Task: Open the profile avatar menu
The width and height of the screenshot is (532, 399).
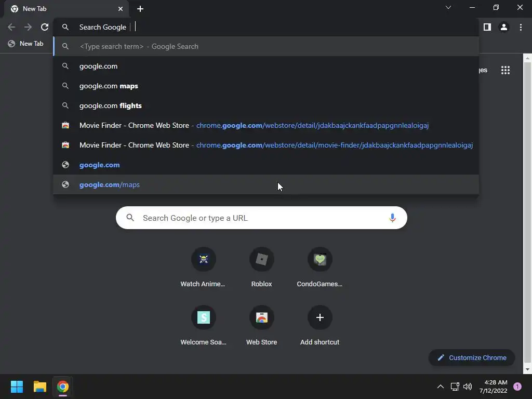Action: coord(504,27)
